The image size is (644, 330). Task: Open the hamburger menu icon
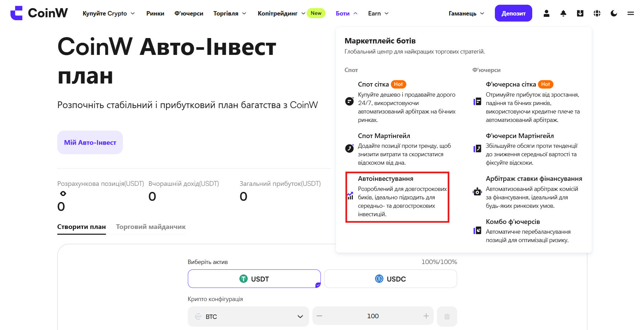click(631, 13)
